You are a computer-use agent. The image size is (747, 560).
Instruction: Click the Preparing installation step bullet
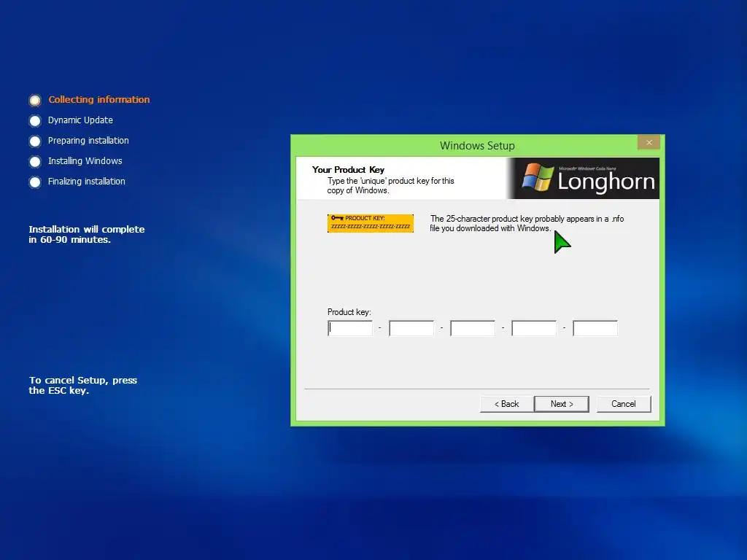coord(35,141)
